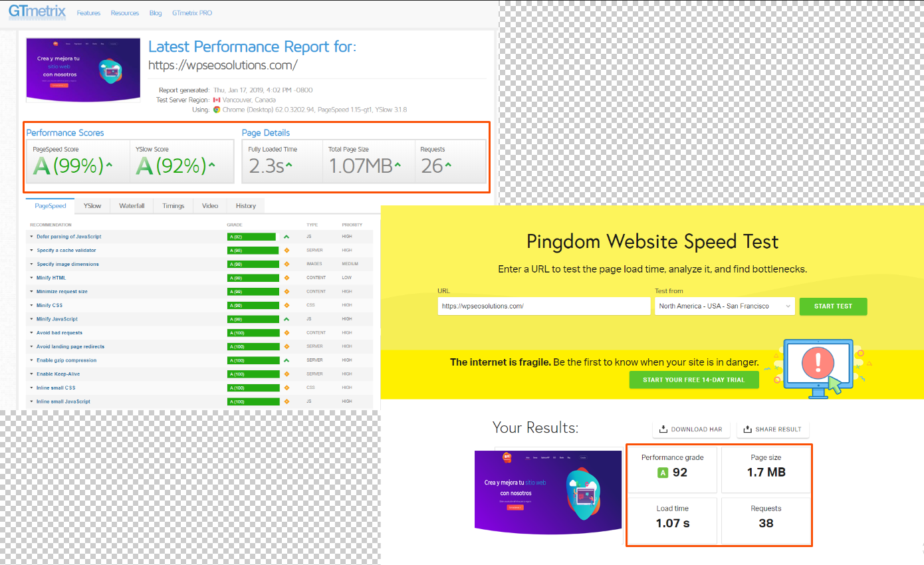Open the Pingdom Test from location dropdown
Image resolution: width=924 pixels, height=565 pixels.
725,306
